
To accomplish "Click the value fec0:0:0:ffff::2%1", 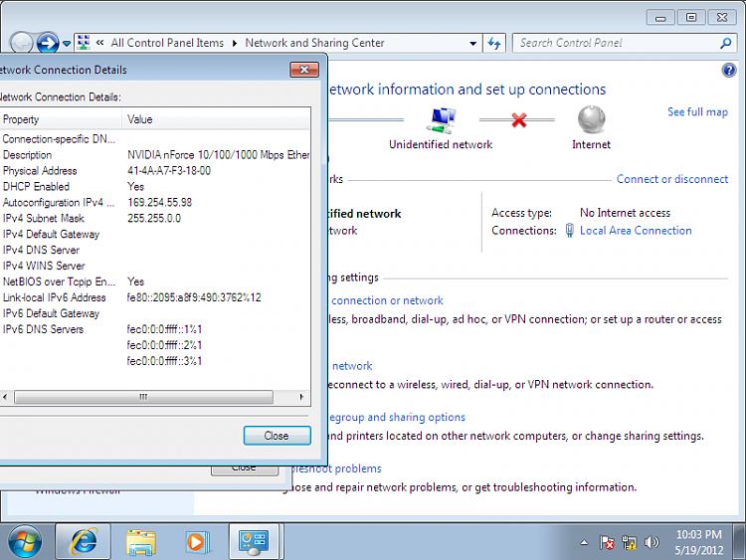I will [x=164, y=345].
